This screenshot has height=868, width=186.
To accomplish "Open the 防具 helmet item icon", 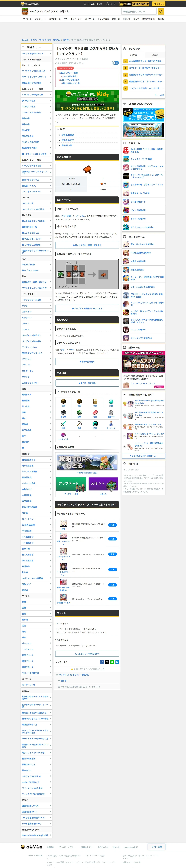I will (x=95, y=424).
